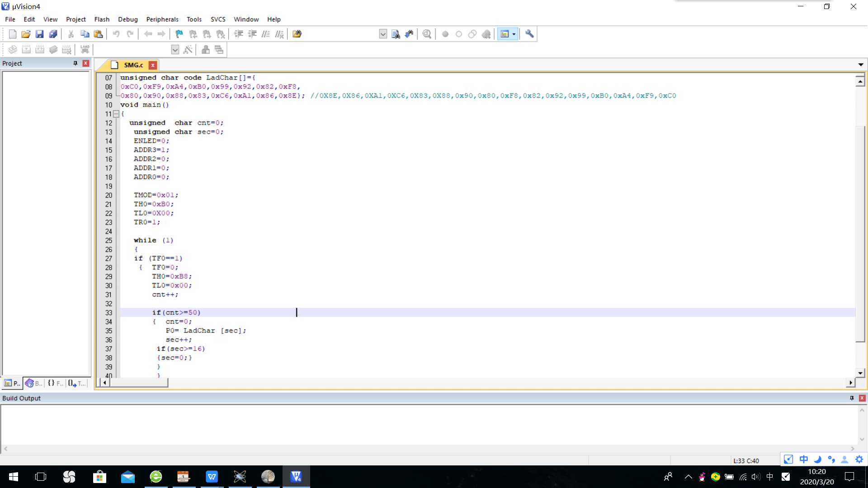Click the Build target icon
The height and width of the screenshot is (488, 868).
pos(26,50)
